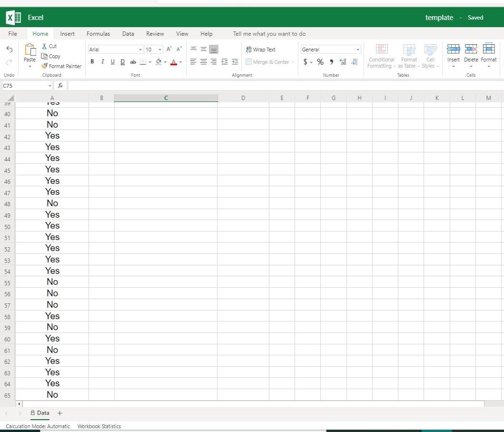Click the Paste clipboard icon
Image resolution: width=504 pixels, height=432 pixels.
30,50
